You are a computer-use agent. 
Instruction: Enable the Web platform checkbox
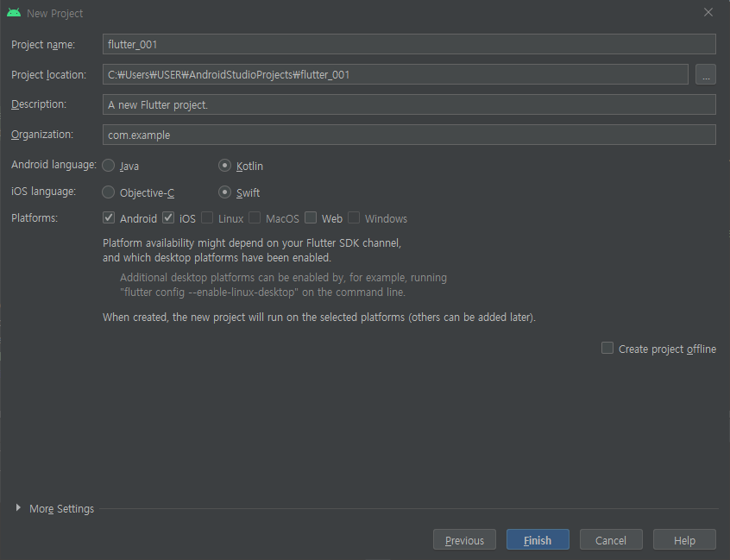coord(311,217)
